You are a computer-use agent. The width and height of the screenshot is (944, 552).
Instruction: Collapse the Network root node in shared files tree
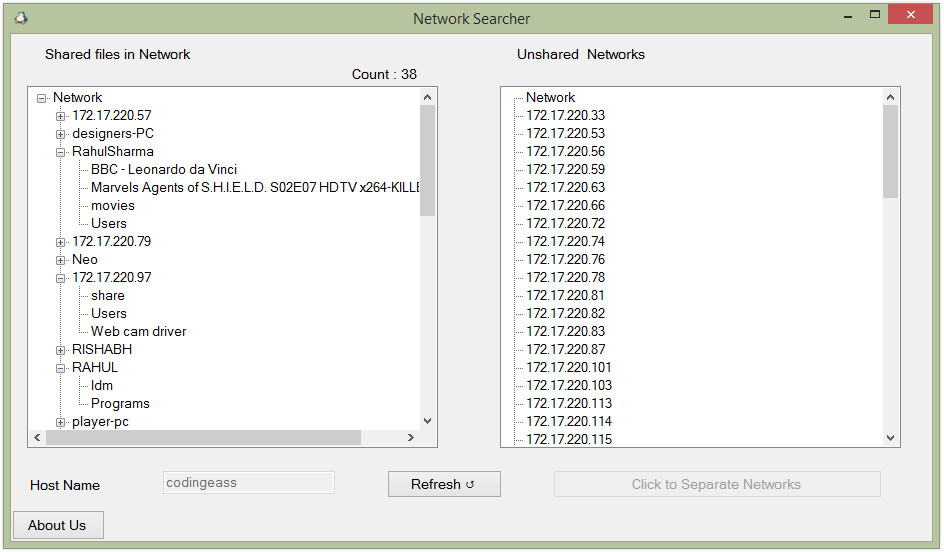[x=41, y=98]
